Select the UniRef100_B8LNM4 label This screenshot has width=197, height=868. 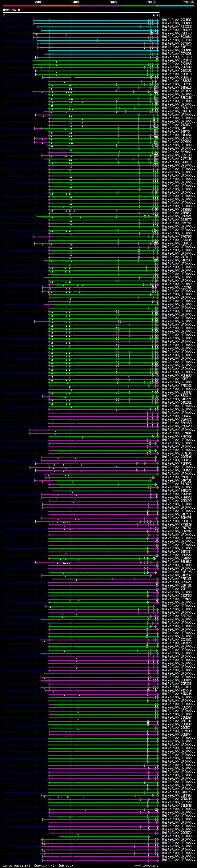coord(177,50)
